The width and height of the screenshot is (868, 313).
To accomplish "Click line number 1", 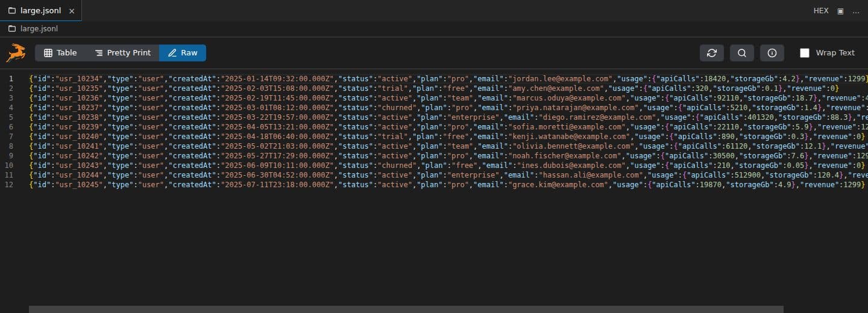I will coord(10,79).
